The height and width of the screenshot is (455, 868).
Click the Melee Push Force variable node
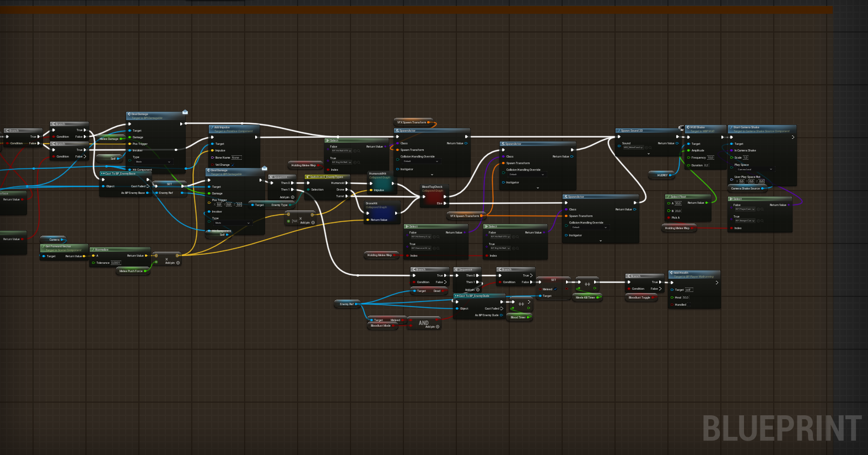point(131,271)
